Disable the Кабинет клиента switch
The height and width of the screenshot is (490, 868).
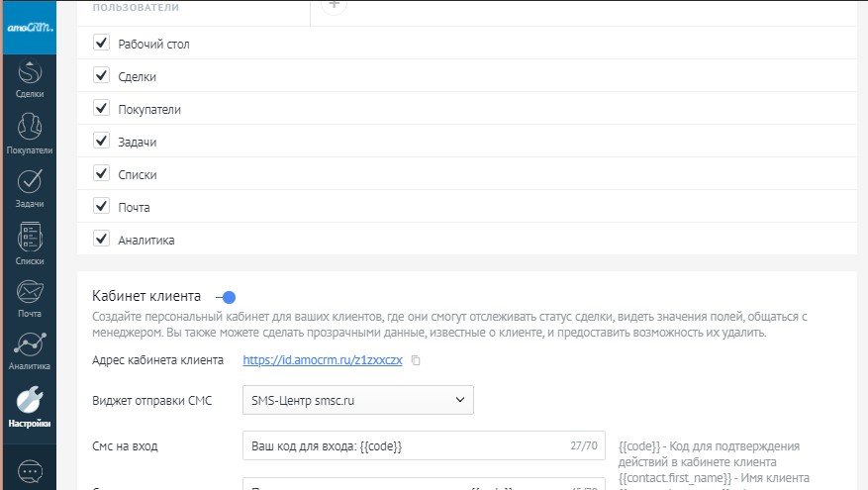click(227, 297)
